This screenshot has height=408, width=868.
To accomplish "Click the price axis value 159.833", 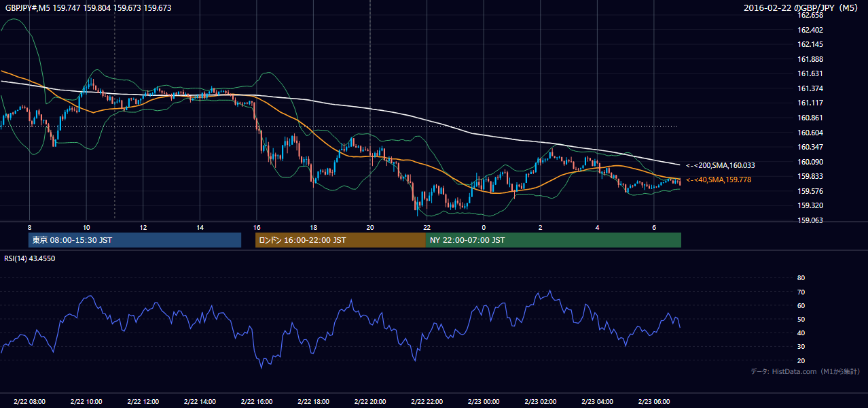I will [x=810, y=176].
